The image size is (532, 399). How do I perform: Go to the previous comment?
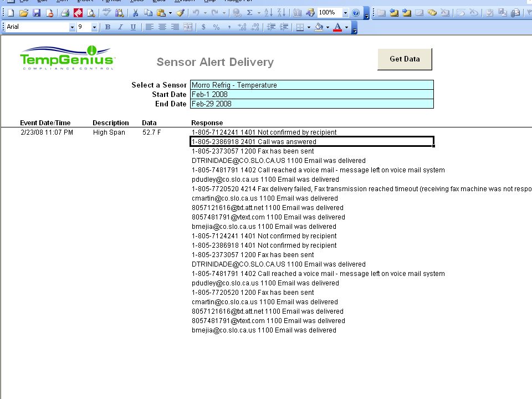(394, 13)
